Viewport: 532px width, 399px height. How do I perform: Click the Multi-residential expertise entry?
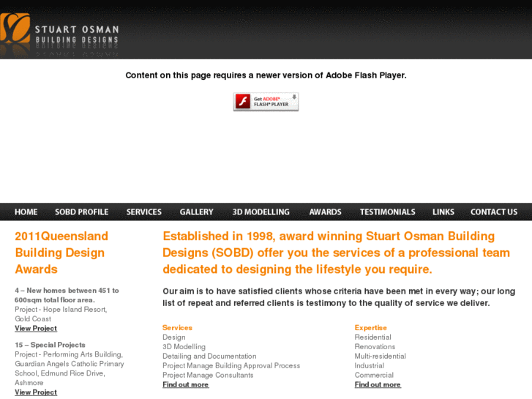click(x=381, y=357)
